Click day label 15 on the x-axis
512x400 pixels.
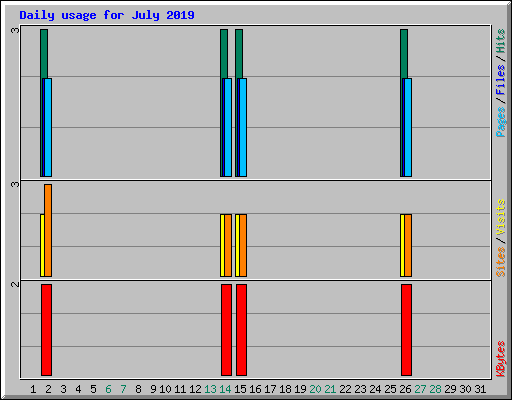[x=240, y=389]
